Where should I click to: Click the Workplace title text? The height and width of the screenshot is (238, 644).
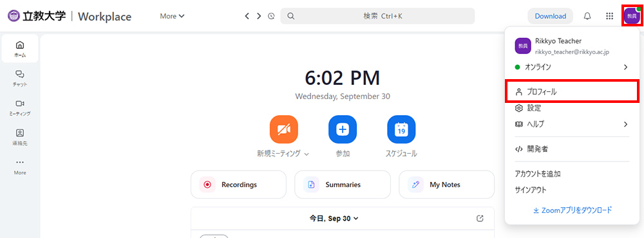105,17
